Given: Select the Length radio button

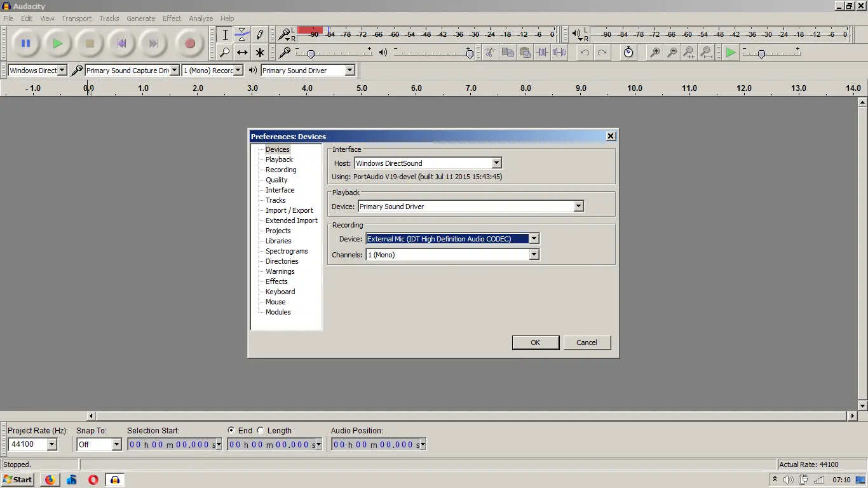Looking at the screenshot, I should coord(261,430).
